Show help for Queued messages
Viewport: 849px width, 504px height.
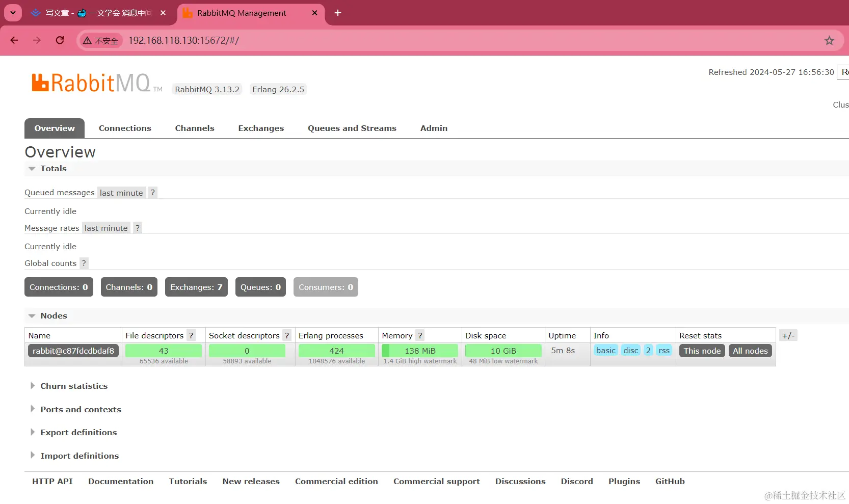[x=152, y=193]
